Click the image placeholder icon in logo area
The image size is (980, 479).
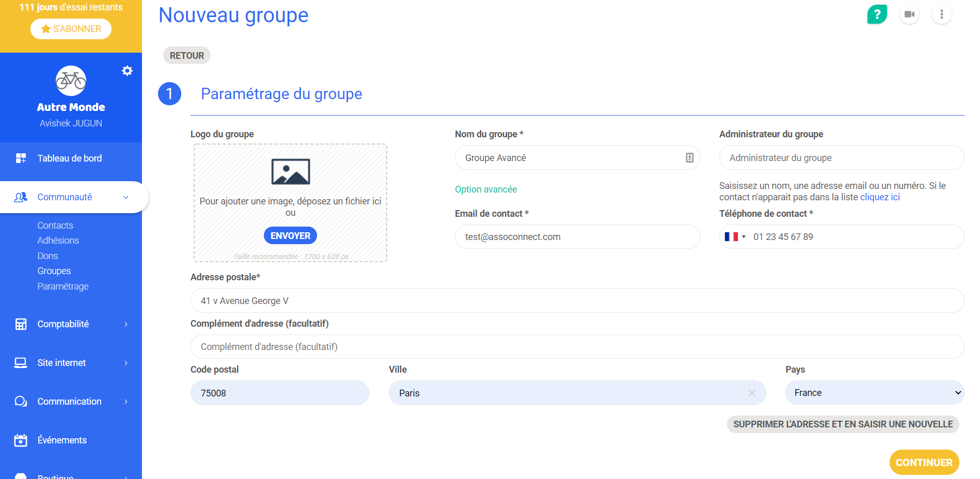pos(291,171)
